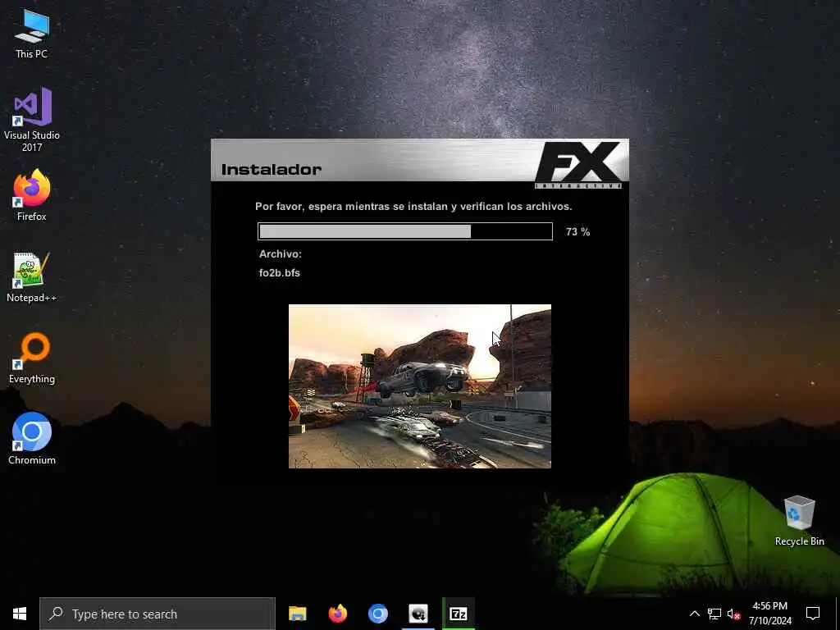Screen dimensions: 840x630
Task: Show hidden system tray icons
Action: [x=694, y=614]
